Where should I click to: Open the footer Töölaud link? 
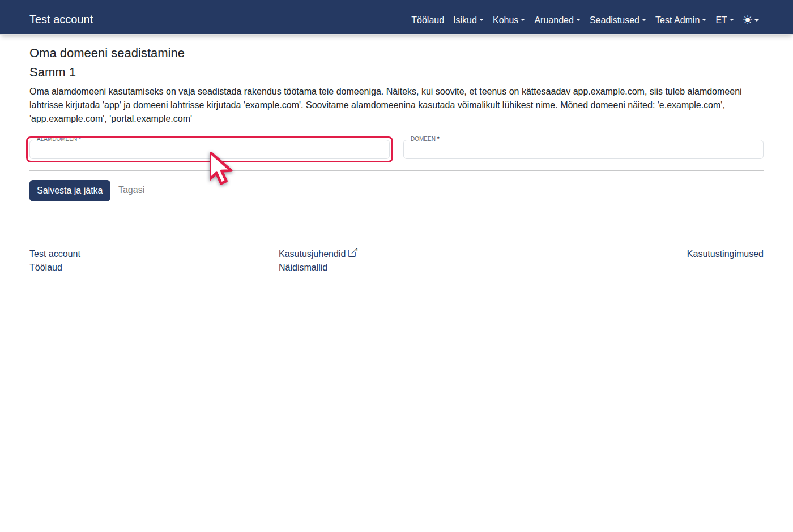point(46,267)
